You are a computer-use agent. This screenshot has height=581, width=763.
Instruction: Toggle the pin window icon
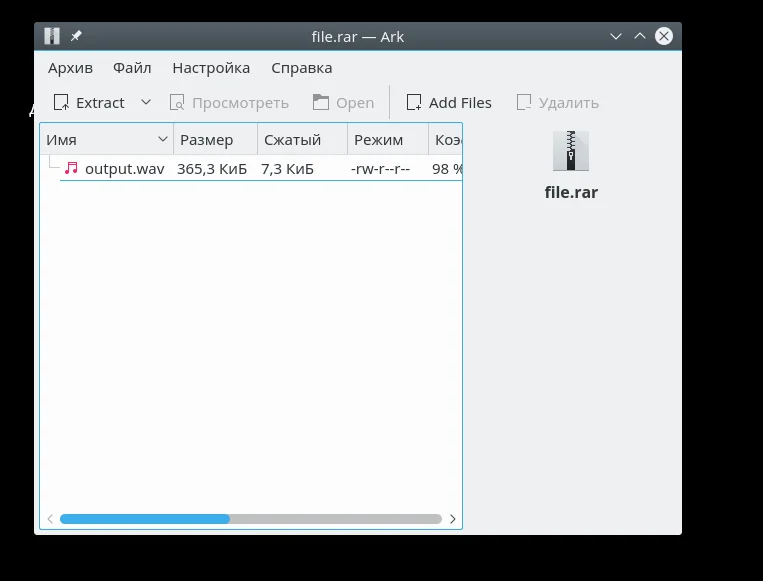76,36
